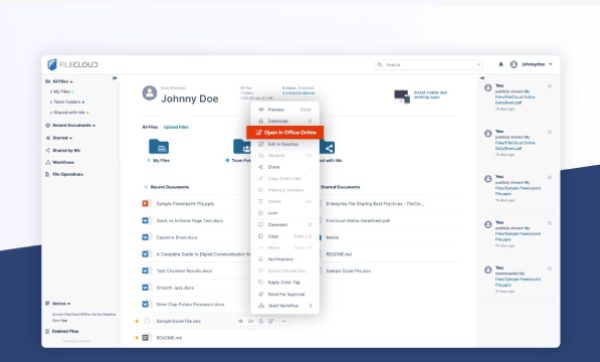Click the Share icon in context menu
Screen dimensions: 600x362
coord(261,167)
